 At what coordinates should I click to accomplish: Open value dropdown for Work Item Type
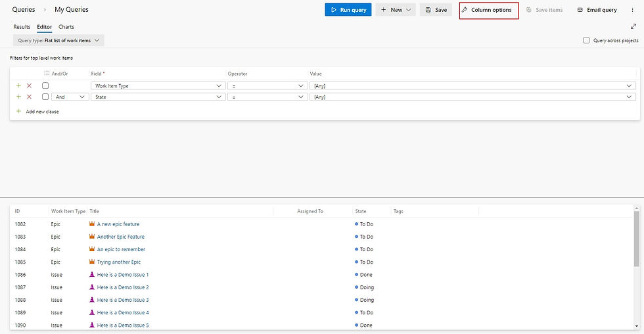tap(472, 86)
